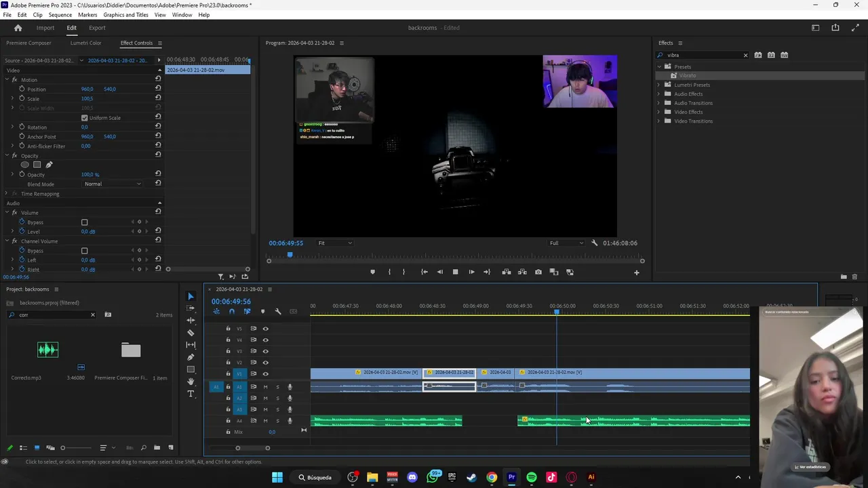Select the Ripple Edit tool

(x=191, y=321)
